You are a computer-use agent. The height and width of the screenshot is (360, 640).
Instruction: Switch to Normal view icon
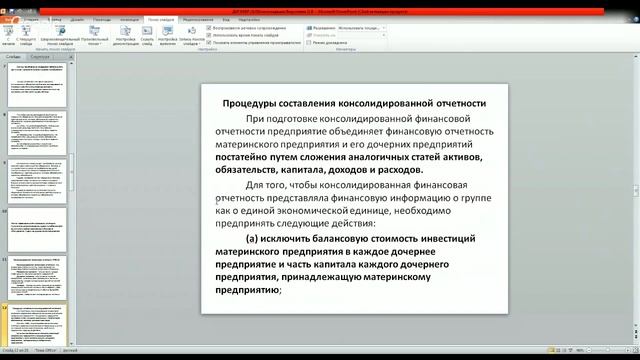point(551,350)
